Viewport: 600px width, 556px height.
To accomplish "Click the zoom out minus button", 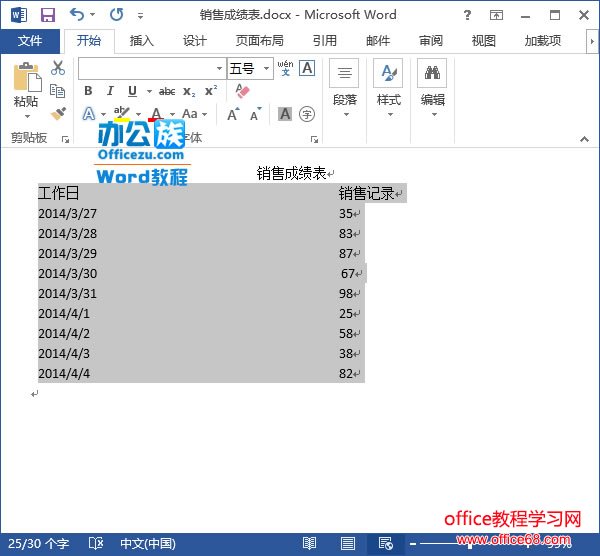I will [413, 543].
